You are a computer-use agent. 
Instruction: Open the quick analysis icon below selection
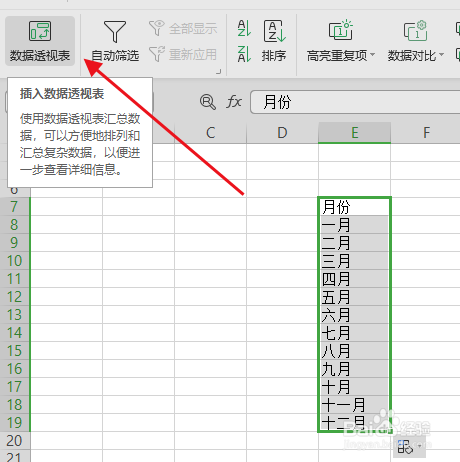409,447
